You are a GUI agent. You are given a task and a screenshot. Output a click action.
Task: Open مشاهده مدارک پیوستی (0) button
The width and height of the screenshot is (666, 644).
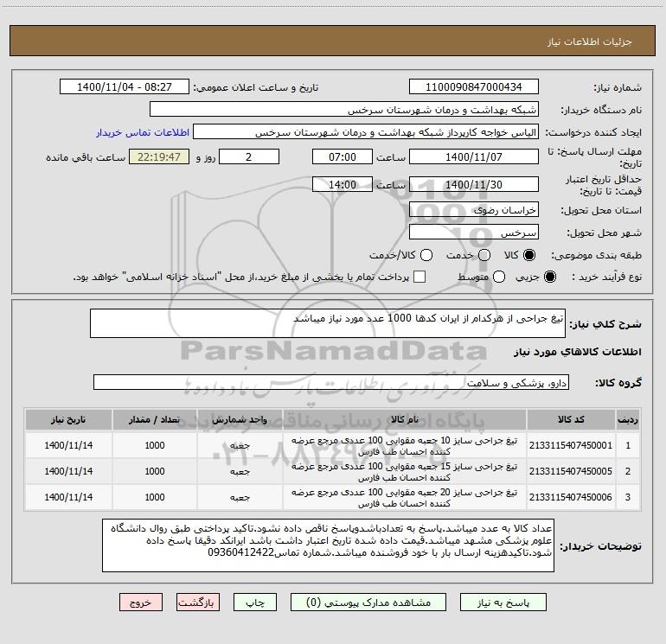[x=368, y=602]
